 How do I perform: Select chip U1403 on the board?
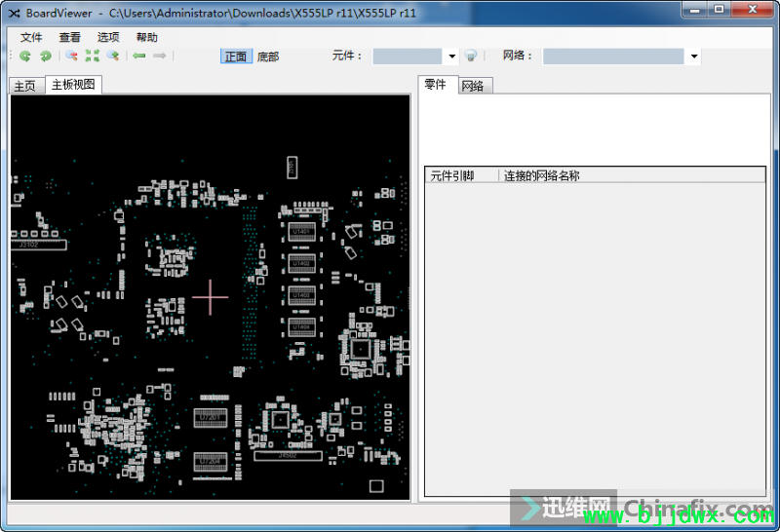pos(301,295)
